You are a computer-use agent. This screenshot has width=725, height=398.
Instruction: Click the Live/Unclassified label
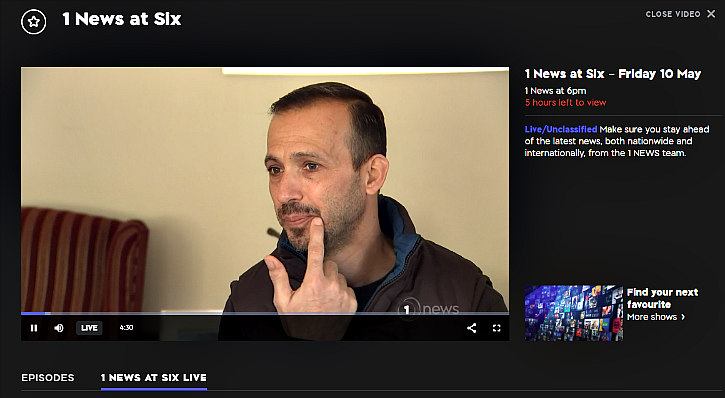[561, 129]
